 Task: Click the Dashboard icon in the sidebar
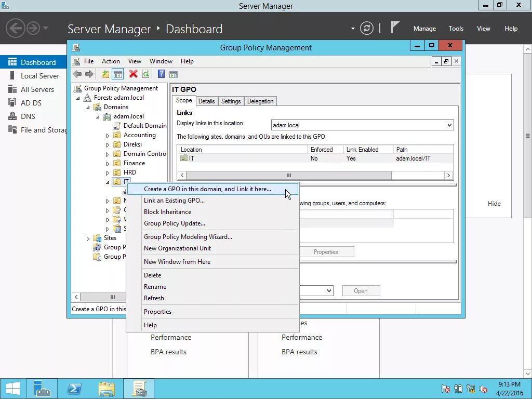pos(12,62)
